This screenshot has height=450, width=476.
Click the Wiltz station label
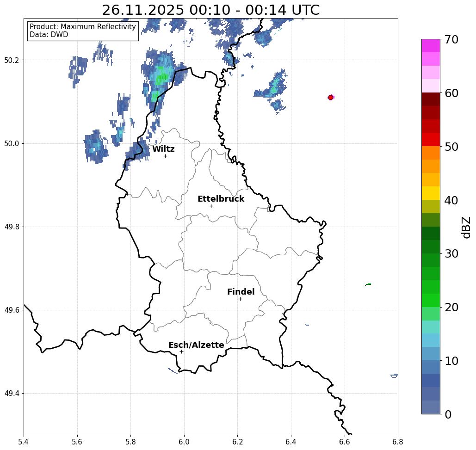(x=163, y=149)
